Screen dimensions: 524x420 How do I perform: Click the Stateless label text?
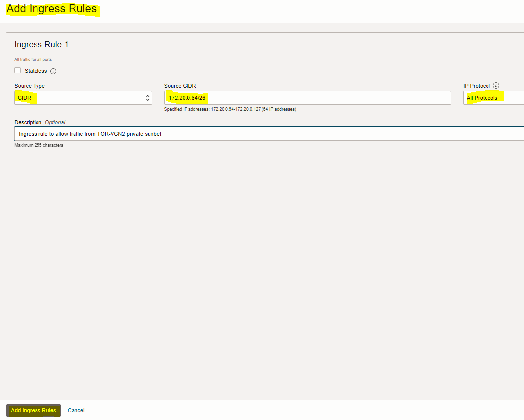point(36,71)
